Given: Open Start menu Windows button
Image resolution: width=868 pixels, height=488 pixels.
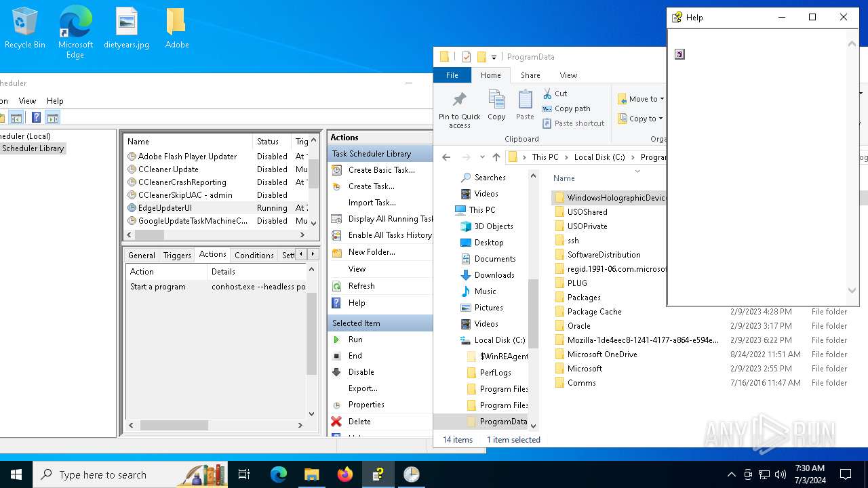Looking at the screenshot, I should tap(16, 474).
